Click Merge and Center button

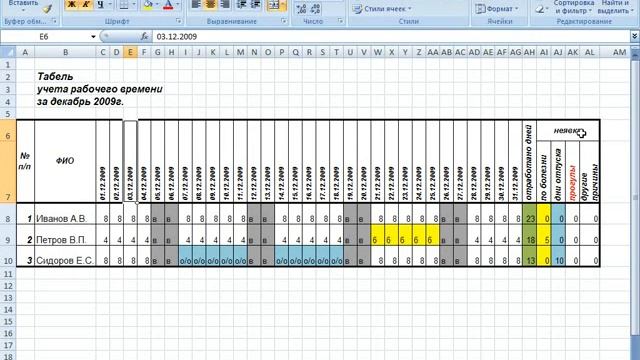274,4
